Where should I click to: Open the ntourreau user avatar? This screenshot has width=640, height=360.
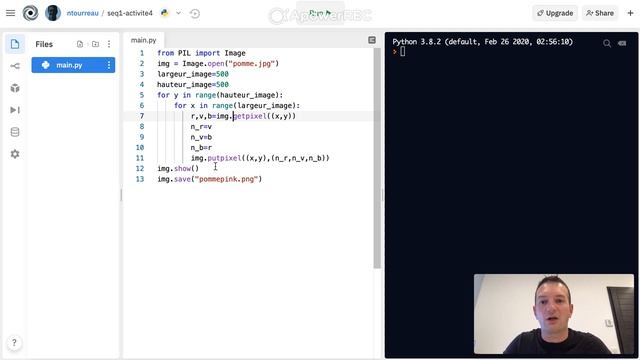point(53,13)
